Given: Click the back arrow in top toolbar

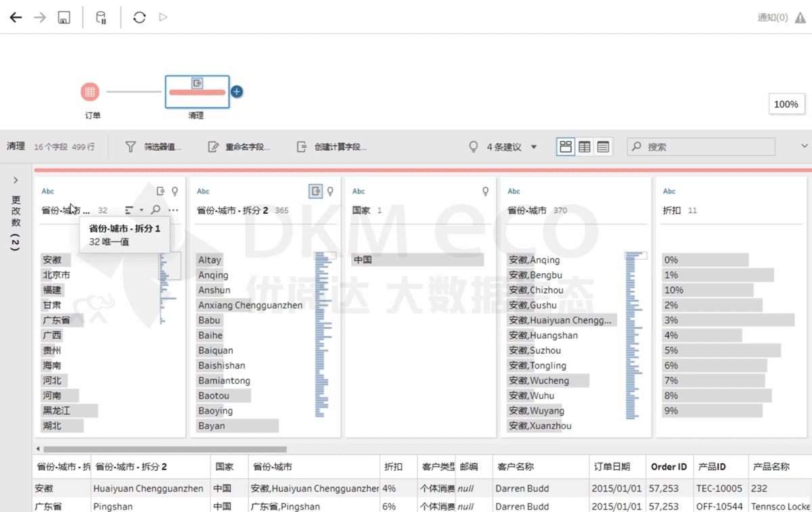Looking at the screenshot, I should point(16,18).
